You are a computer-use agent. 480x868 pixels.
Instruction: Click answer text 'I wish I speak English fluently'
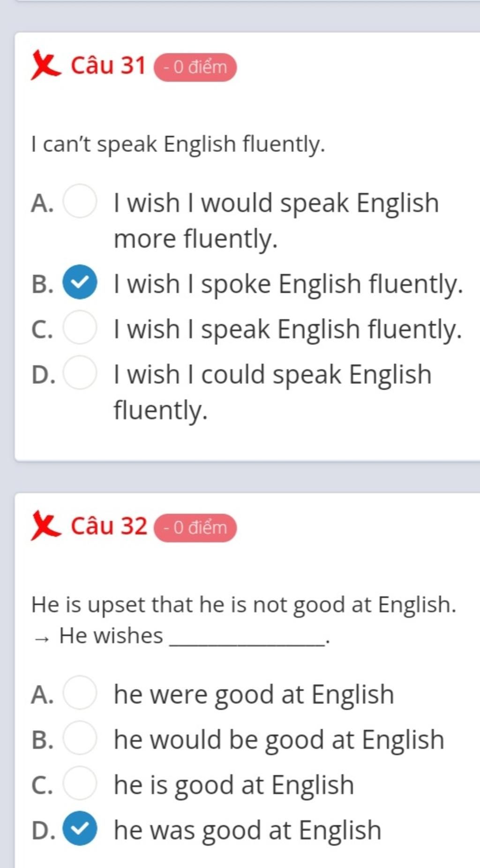point(288,329)
